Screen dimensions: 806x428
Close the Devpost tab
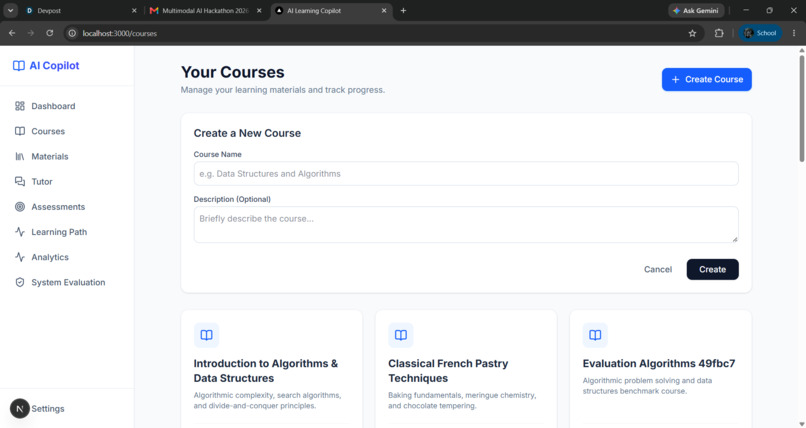point(134,10)
